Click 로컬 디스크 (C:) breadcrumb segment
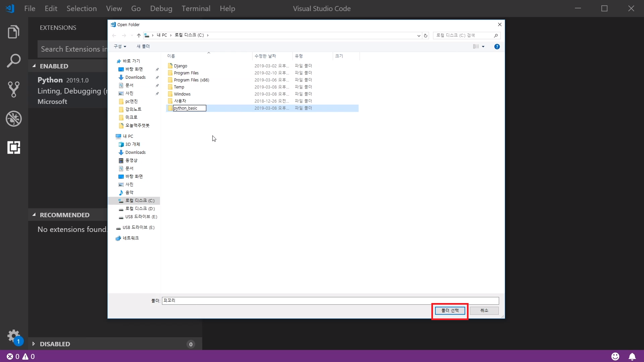This screenshot has height=362, width=644. (189, 35)
